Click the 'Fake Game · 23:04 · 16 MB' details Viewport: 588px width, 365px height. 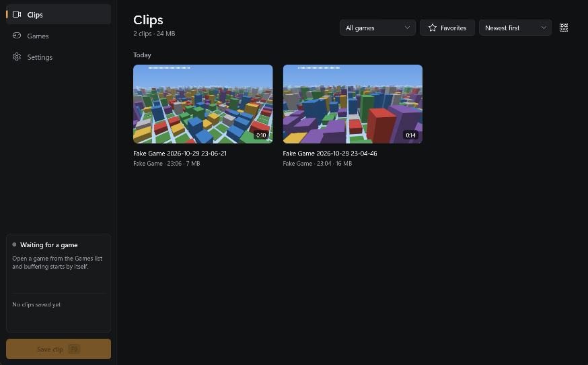318,164
